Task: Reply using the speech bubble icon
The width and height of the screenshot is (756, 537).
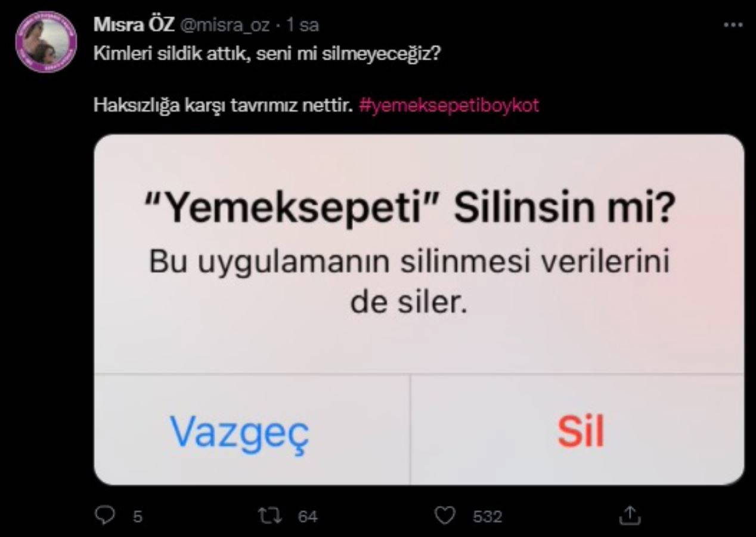Action: point(104,515)
